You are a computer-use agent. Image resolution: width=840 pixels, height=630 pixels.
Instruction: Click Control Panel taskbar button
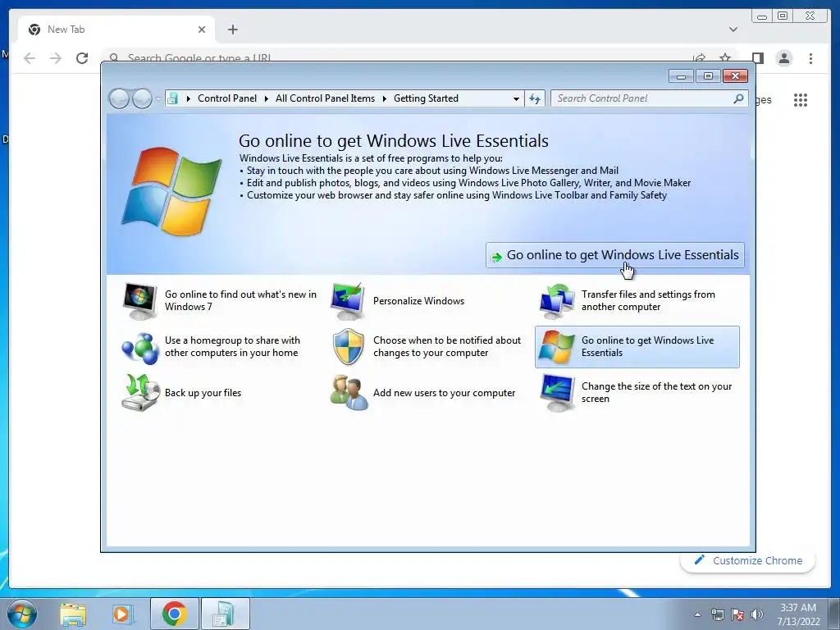tap(225, 614)
